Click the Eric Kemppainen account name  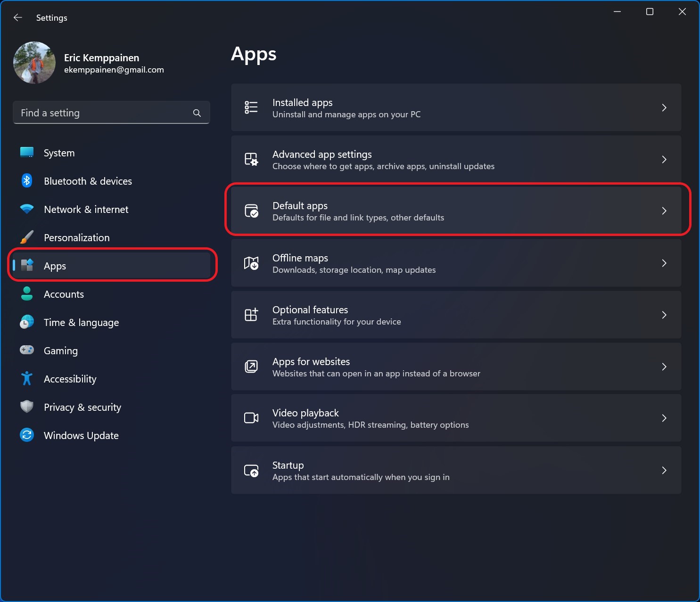tap(101, 57)
